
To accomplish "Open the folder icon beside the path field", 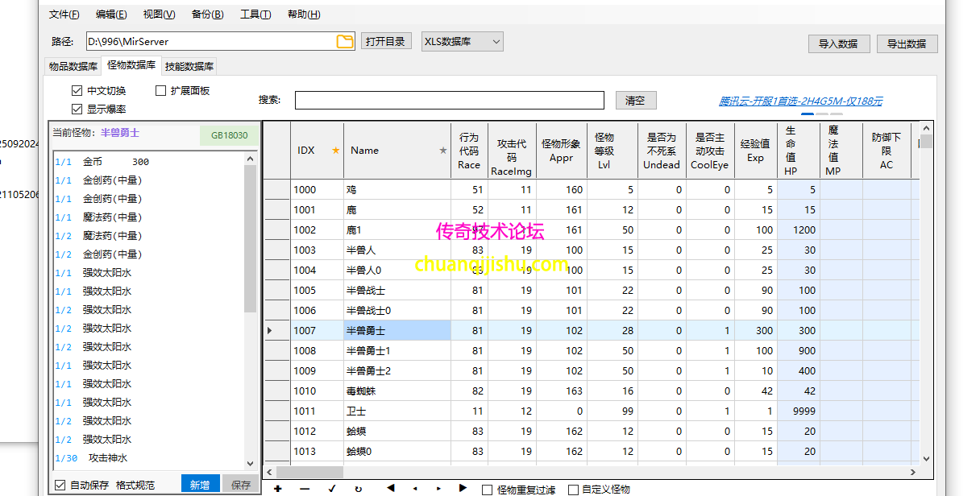I will tap(345, 41).
